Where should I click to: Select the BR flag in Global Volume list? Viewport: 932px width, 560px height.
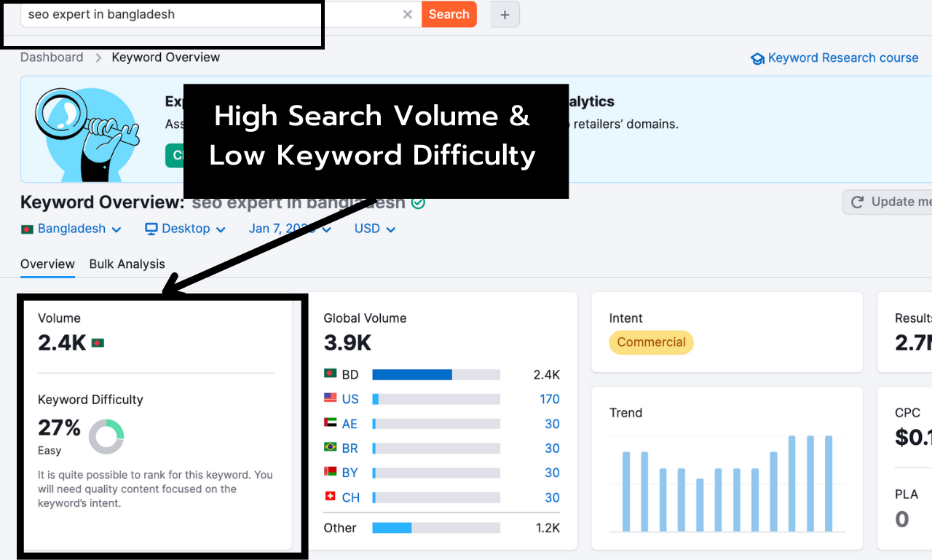[329, 448]
